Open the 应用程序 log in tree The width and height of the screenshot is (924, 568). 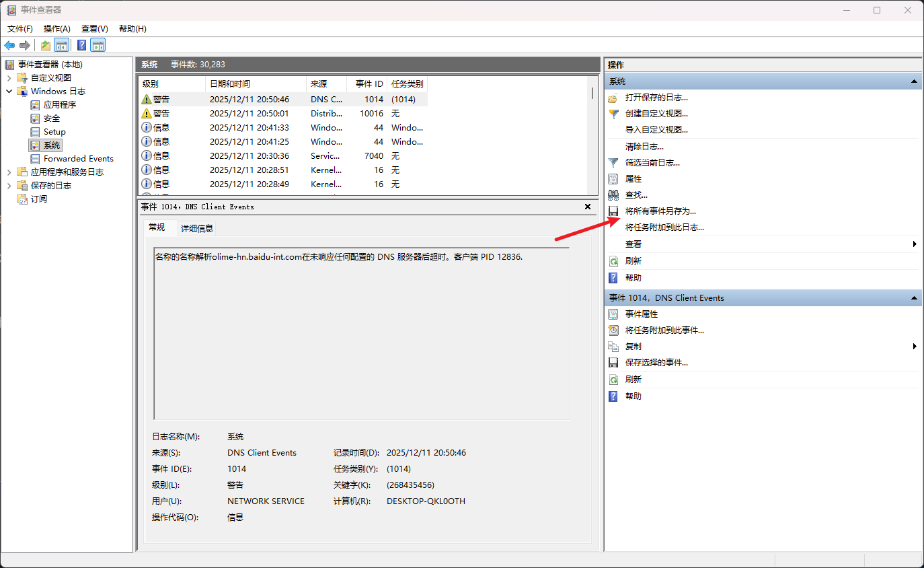(x=53, y=104)
